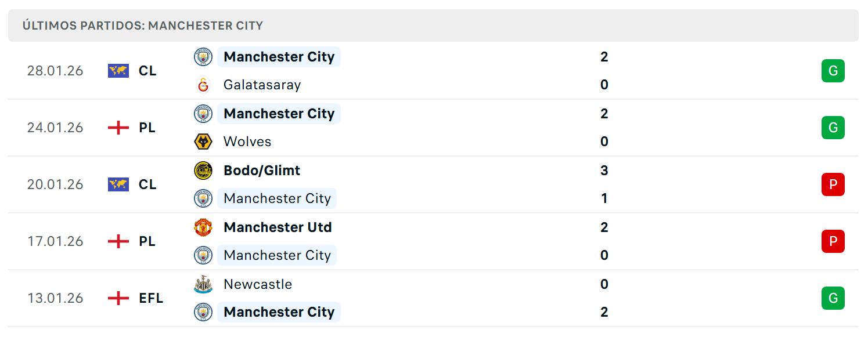Click the England flag beside EFL
The width and height of the screenshot is (868, 337).
(x=118, y=298)
